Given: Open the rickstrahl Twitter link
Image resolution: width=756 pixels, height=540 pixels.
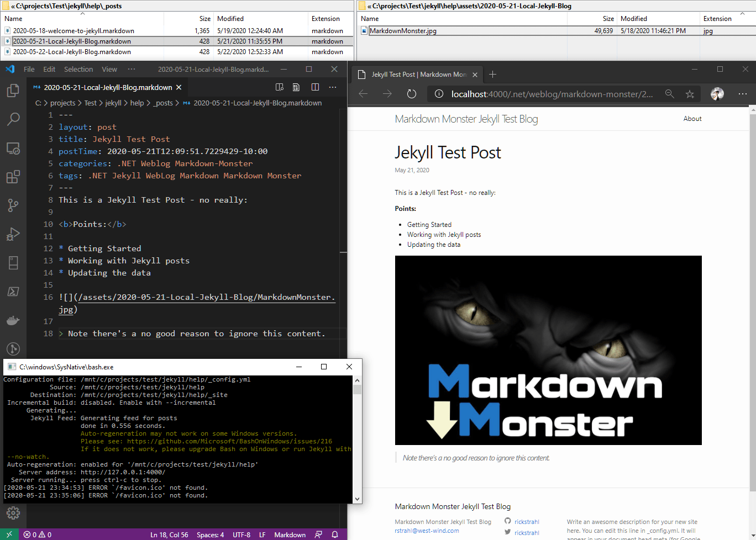Looking at the screenshot, I should click(527, 533).
